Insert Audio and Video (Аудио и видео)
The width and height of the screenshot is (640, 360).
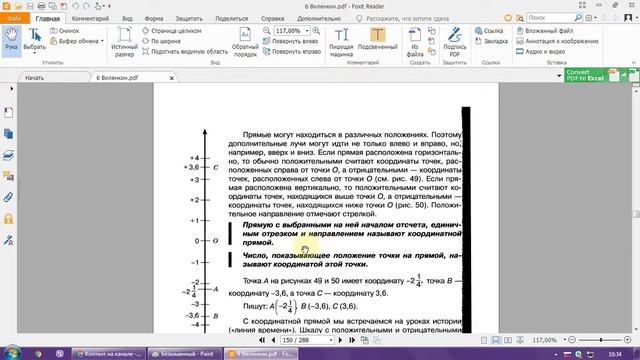(x=540, y=51)
